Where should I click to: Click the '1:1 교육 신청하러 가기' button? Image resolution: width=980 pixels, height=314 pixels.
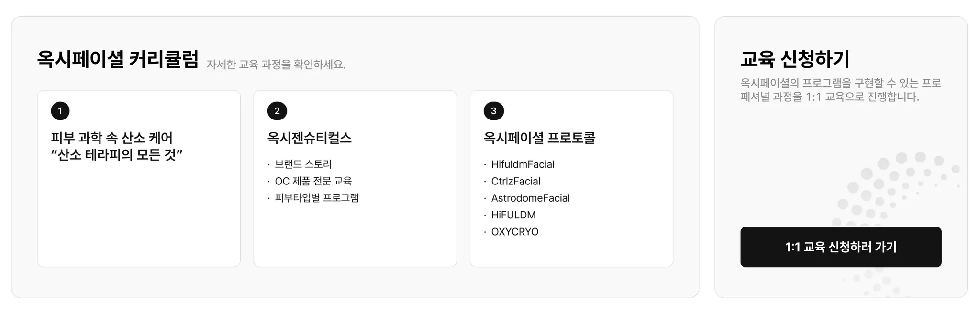point(841,247)
